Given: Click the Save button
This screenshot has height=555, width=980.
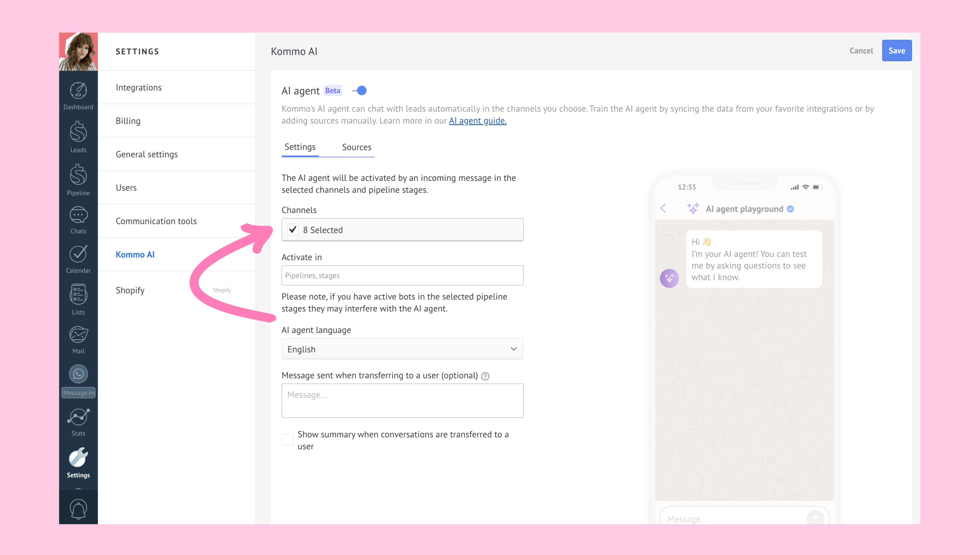Looking at the screenshot, I should pos(896,51).
